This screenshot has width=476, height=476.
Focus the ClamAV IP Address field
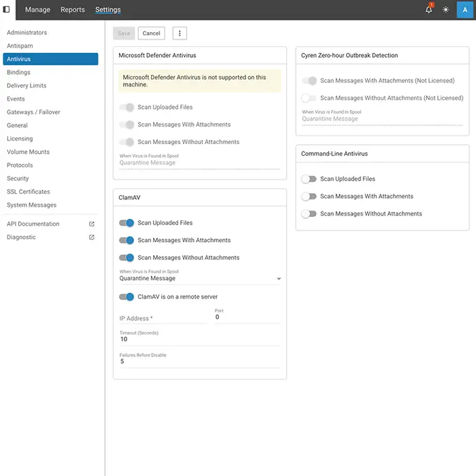(163, 318)
